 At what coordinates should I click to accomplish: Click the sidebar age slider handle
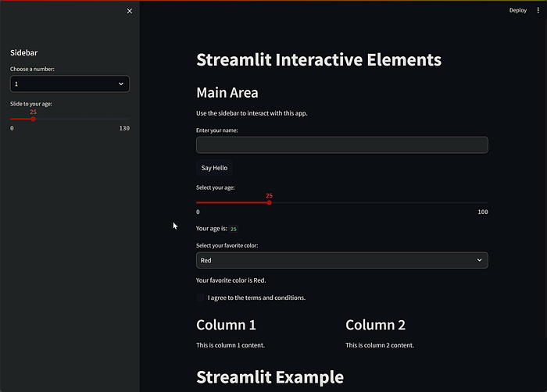(x=33, y=119)
